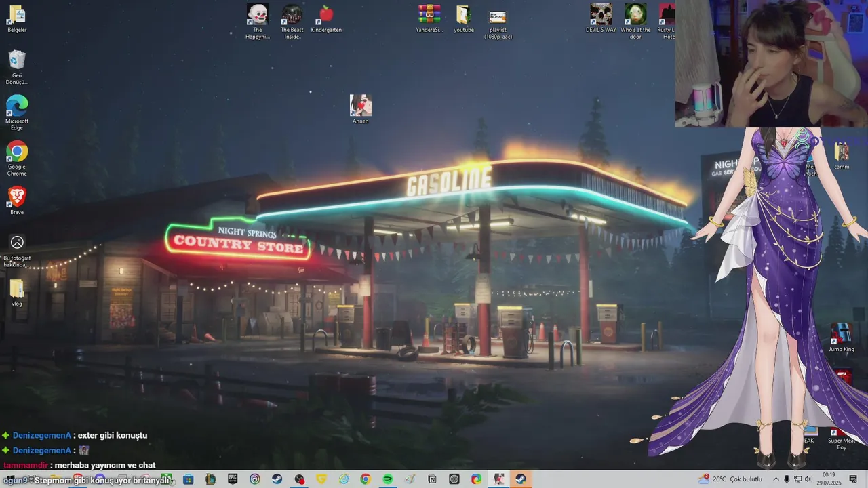Open the paint palette taskbar icon
Viewport: 868px width, 488px height.
(410, 479)
